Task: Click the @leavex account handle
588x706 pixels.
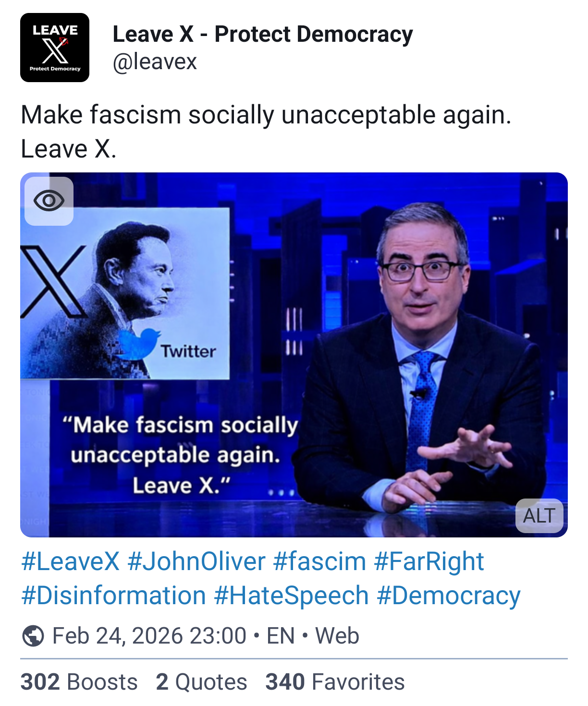Action: point(155,62)
